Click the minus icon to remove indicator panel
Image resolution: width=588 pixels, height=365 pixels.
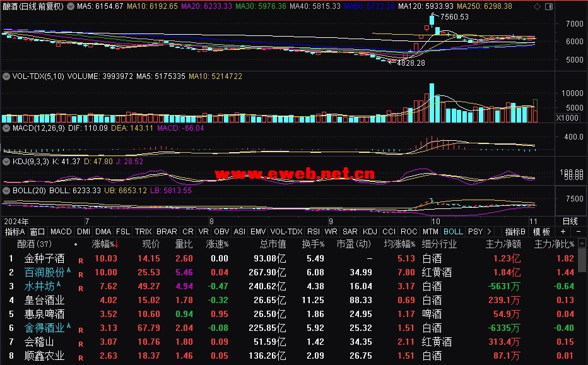[x=579, y=232]
